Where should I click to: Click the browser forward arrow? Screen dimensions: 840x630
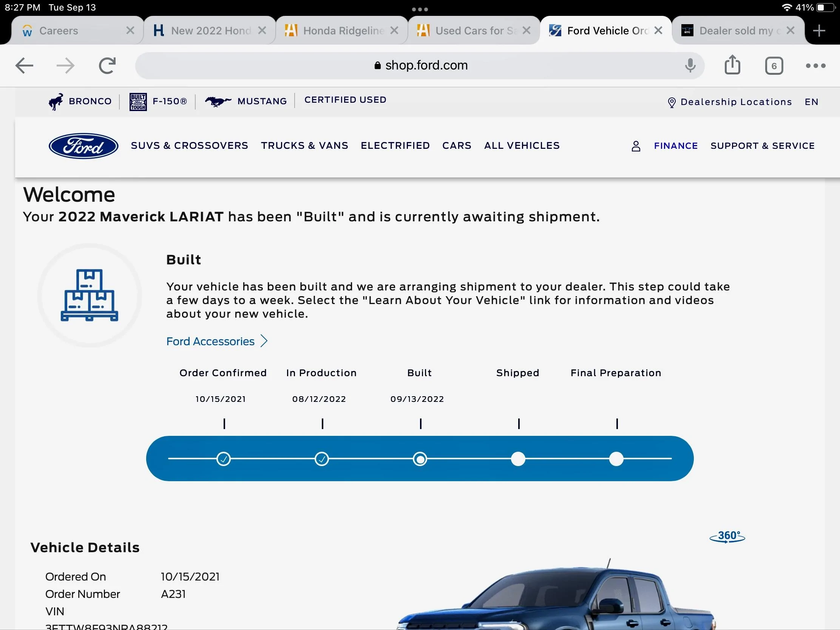(65, 66)
